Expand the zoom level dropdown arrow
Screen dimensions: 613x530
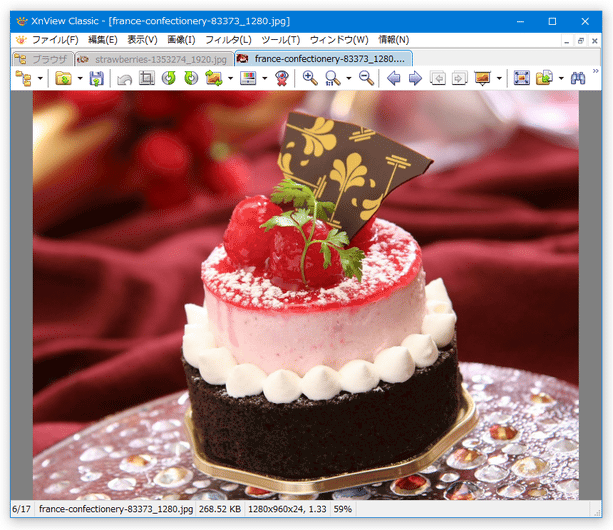pos(349,79)
